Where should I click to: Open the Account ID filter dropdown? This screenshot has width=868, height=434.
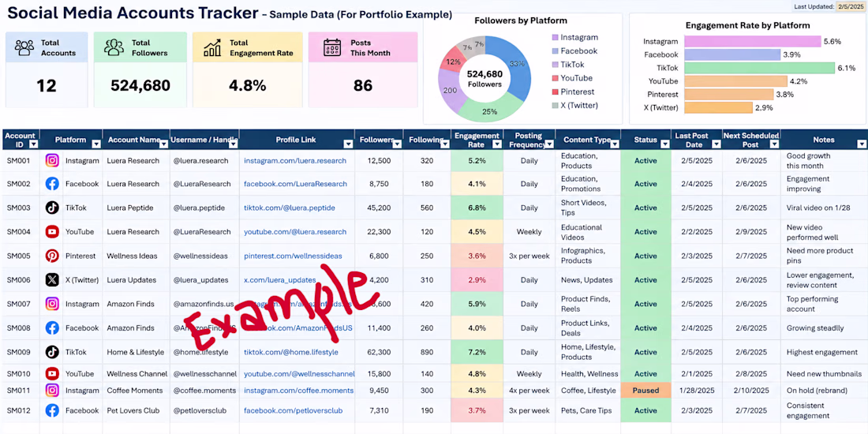point(33,144)
